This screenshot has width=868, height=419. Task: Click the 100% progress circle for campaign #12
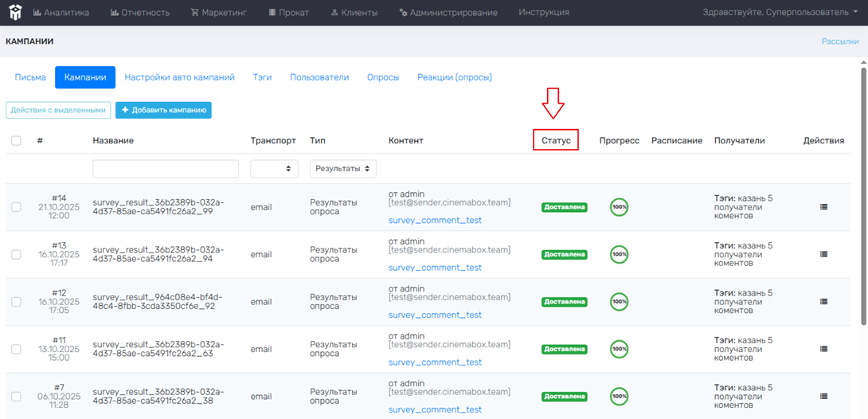619,302
